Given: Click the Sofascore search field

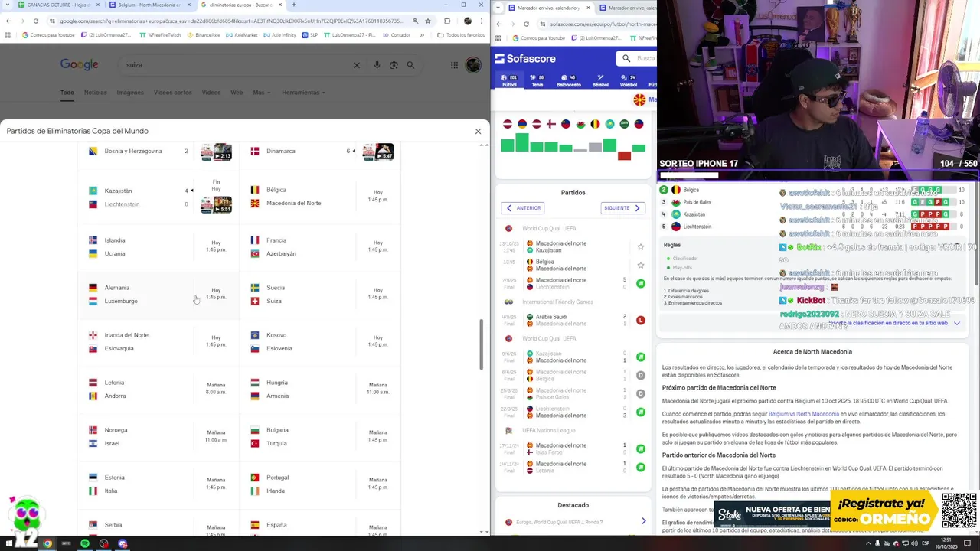Looking at the screenshot, I should pos(638,58).
